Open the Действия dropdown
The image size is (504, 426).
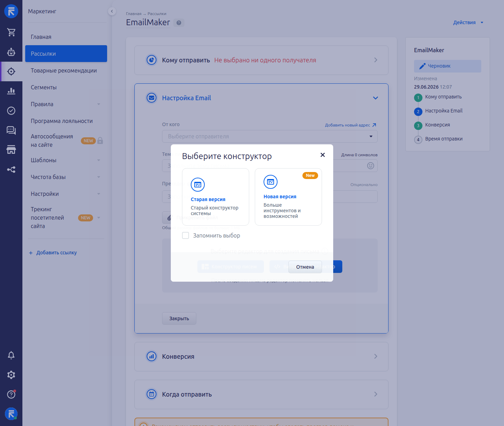(x=468, y=22)
